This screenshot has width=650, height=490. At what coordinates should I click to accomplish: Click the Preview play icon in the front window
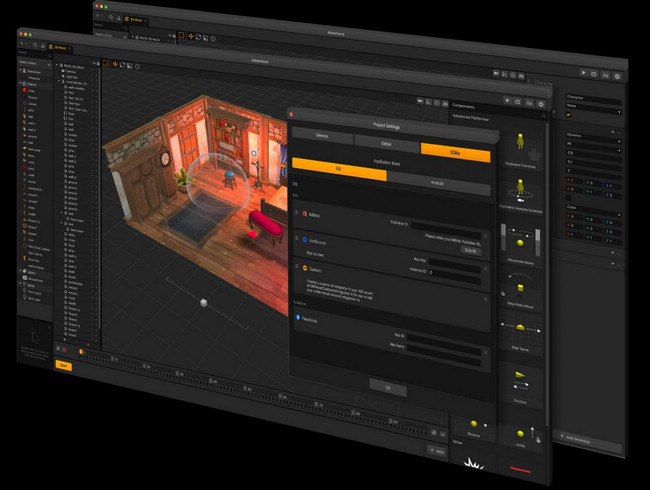tap(507, 101)
